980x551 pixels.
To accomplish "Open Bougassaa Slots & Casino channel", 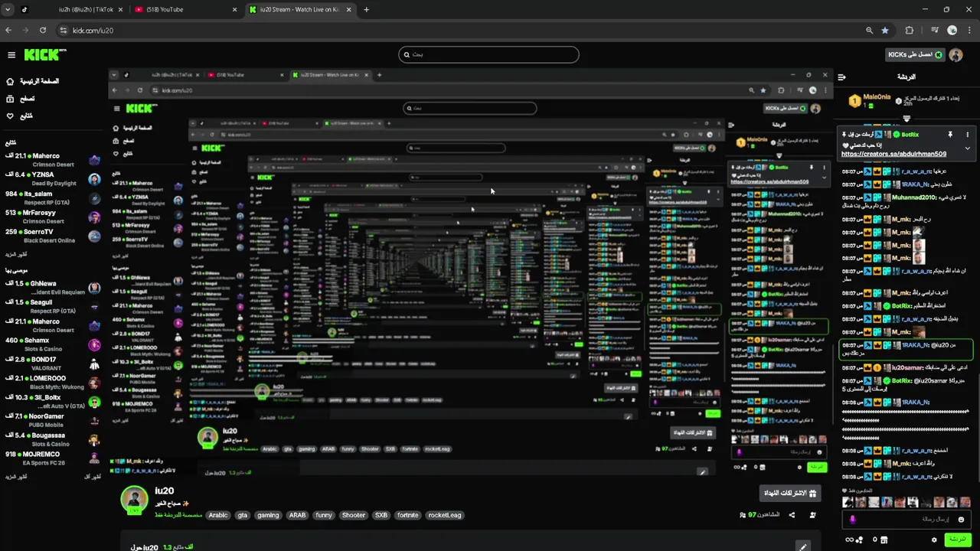I will click(52, 439).
